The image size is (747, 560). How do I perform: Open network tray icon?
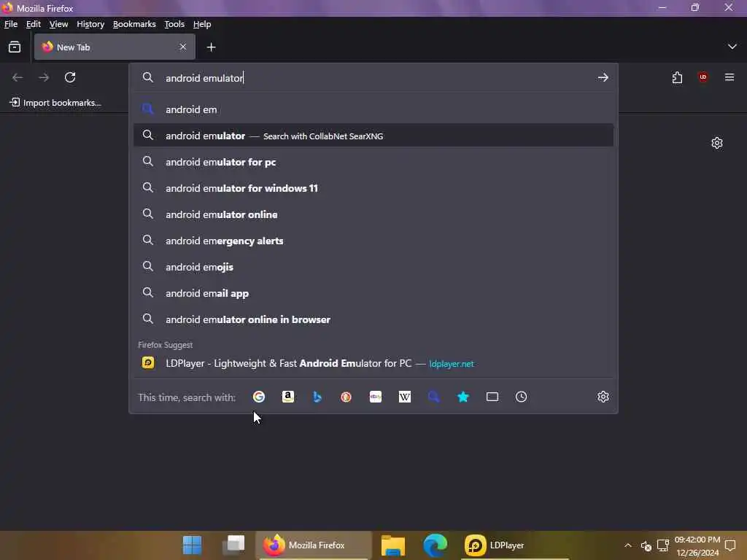point(662,545)
